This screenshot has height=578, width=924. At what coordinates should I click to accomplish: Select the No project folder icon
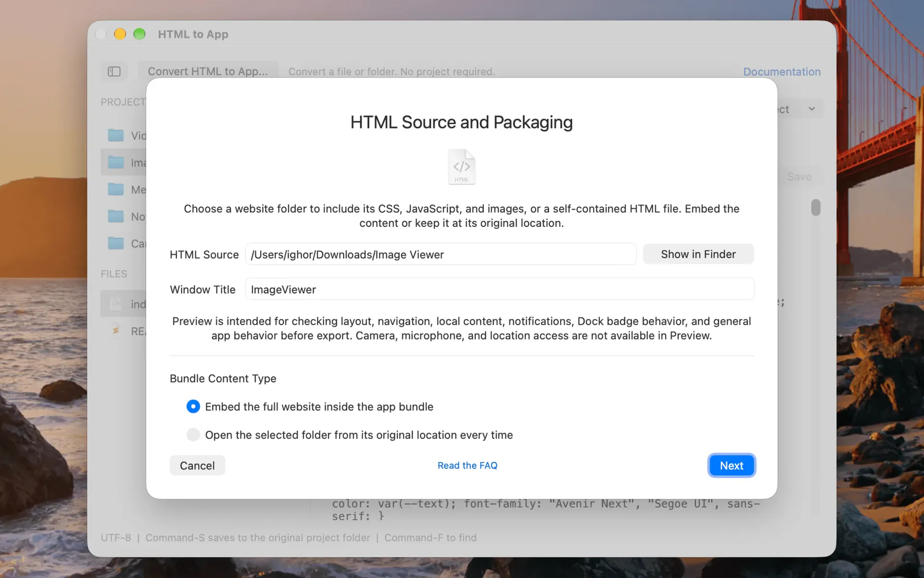tap(115, 216)
